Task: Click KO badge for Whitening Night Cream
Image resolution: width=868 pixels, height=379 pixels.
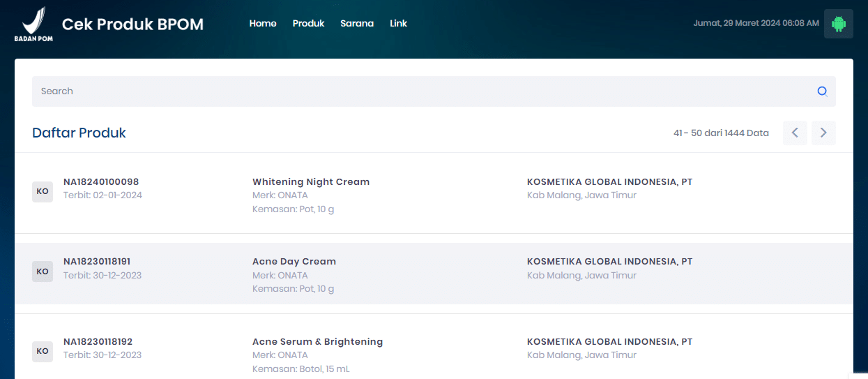Action: (x=43, y=192)
